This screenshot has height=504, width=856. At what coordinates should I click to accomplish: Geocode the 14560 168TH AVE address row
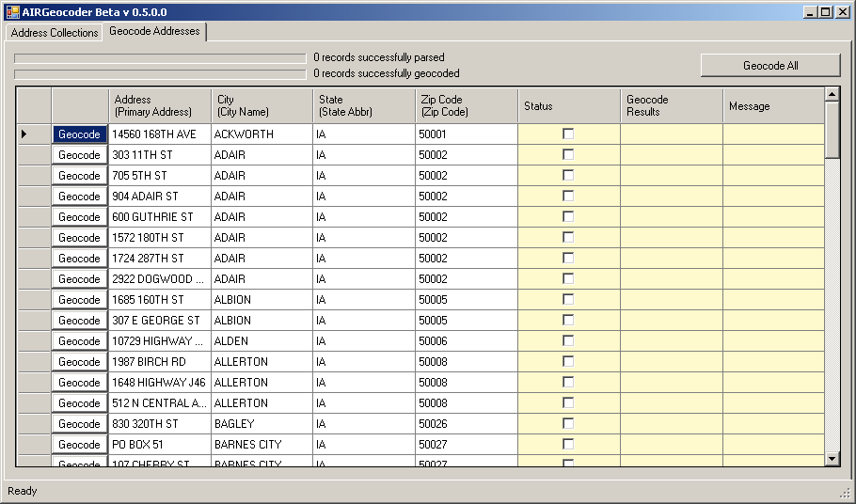[80, 134]
